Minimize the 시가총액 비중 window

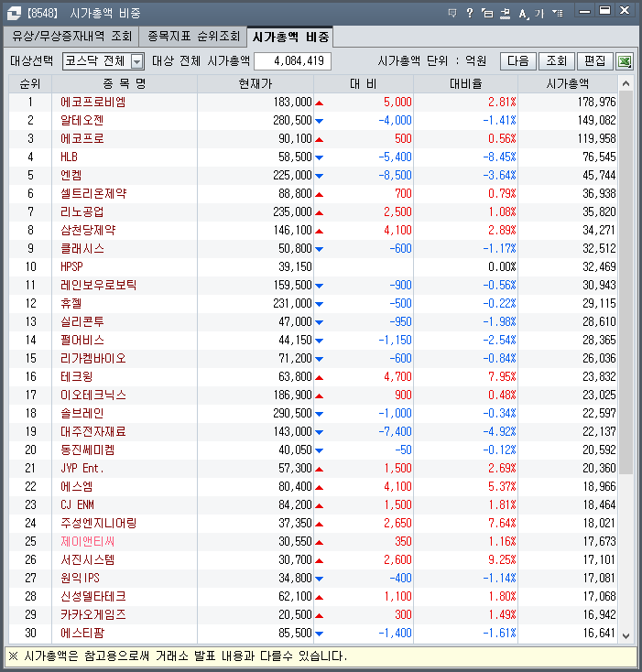(584, 12)
